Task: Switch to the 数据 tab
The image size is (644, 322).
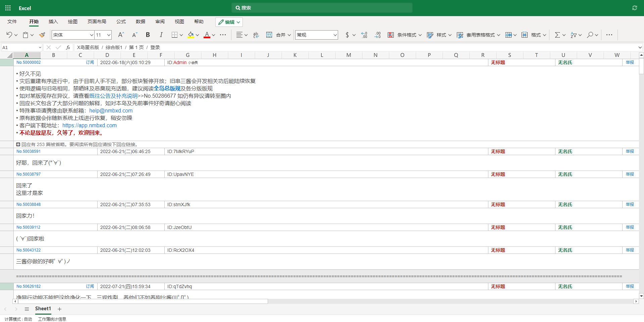Action: coord(141,21)
